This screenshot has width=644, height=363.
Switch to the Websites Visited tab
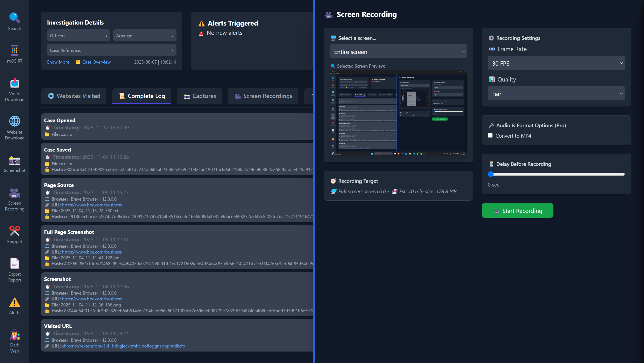(x=74, y=96)
